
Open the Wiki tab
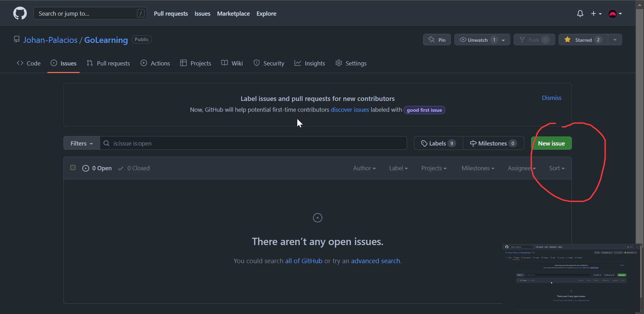pos(232,63)
